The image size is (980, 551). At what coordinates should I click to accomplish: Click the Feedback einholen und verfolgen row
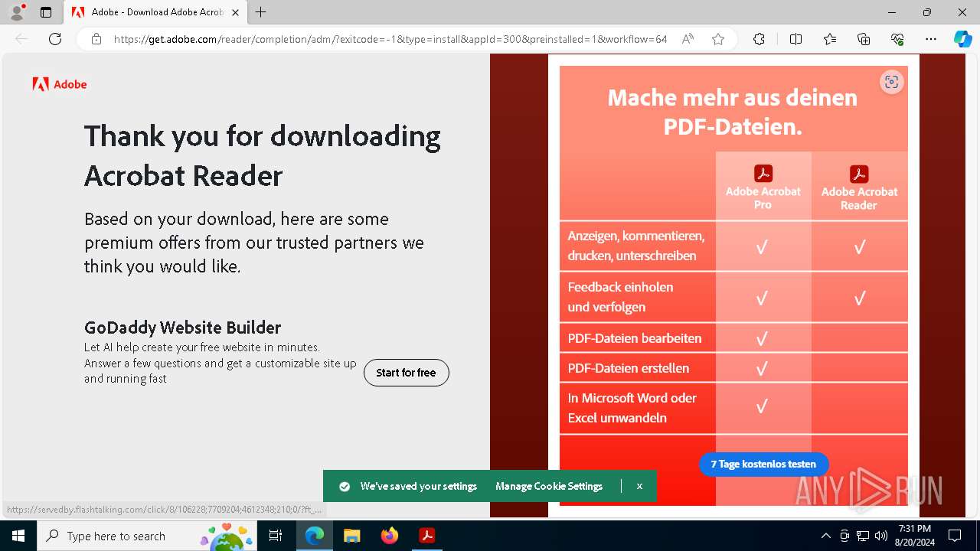coord(733,297)
